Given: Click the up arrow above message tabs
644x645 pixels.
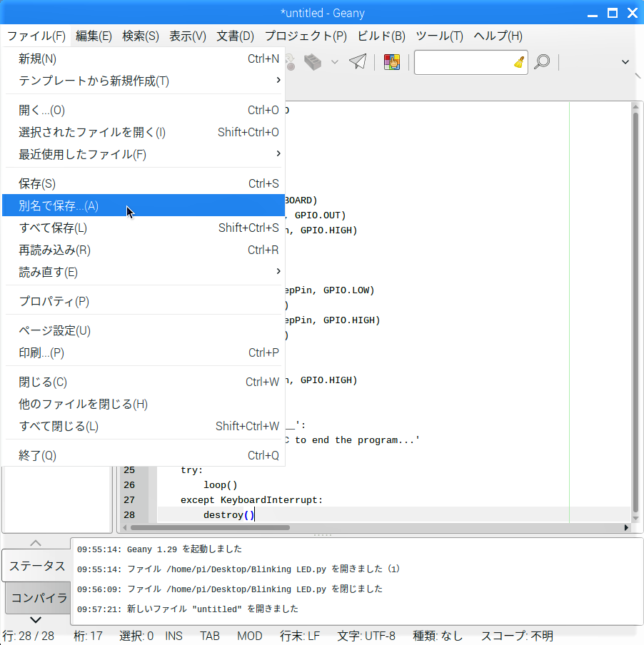Looking at the screenshot, I should pyautogui.click(x=36, y=543).
